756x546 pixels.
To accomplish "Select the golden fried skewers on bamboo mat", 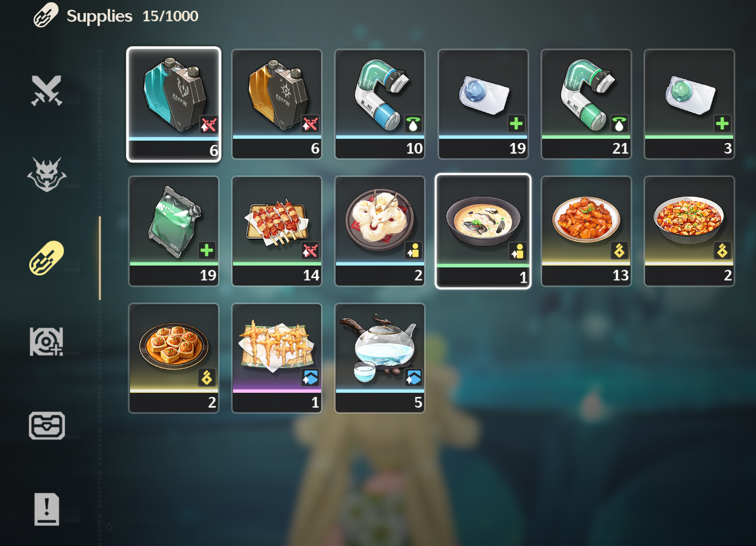I will (277, 358).
